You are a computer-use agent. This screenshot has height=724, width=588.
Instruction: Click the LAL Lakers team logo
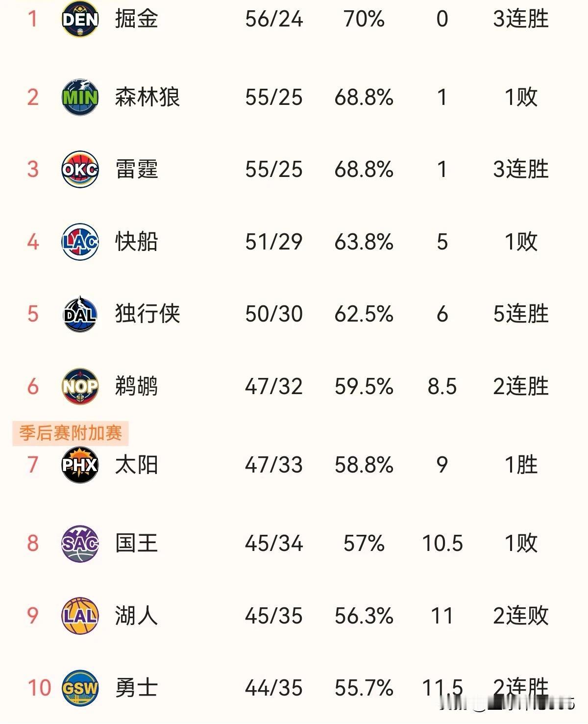tap(80, 616)
